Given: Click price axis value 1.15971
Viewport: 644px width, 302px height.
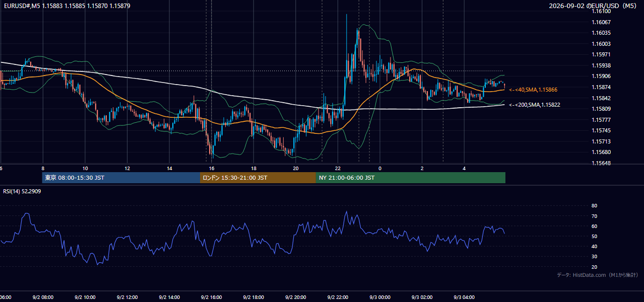Looking at the screenshot, I should (x=602, y=54).
